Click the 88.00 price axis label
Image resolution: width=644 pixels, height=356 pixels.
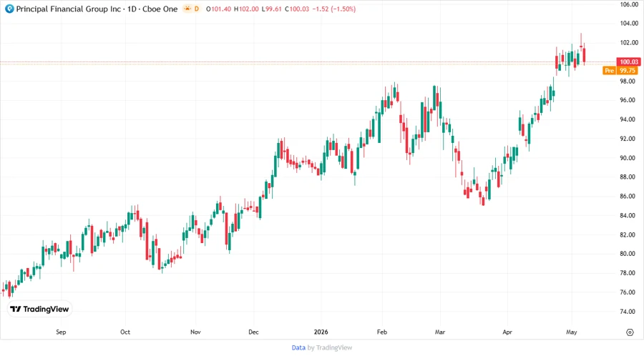629,177
